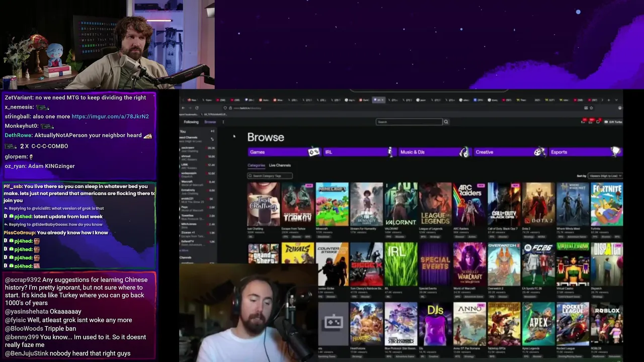Screen dimensions: 644x362
Task: Collapse the Twitch sidebar with arrow icon
Action: (x=212, y=131)
